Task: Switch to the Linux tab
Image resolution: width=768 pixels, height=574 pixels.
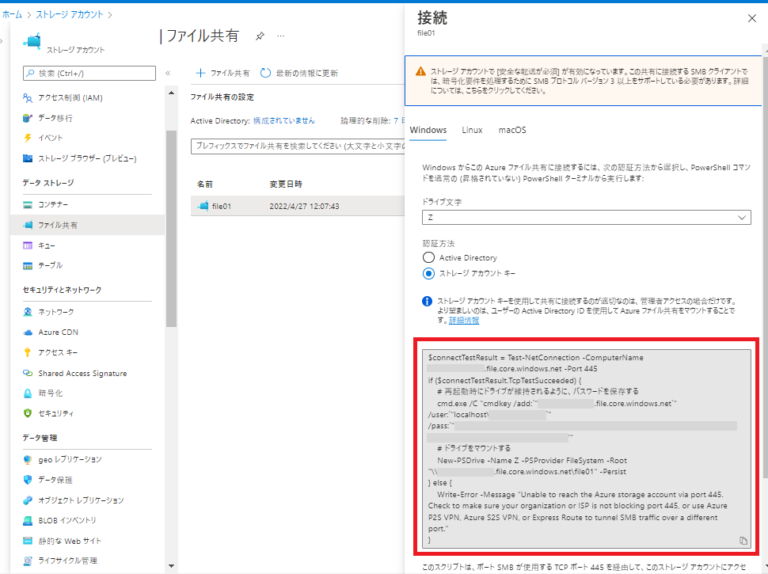Action: pyautogui.click(x=472, y=131)
